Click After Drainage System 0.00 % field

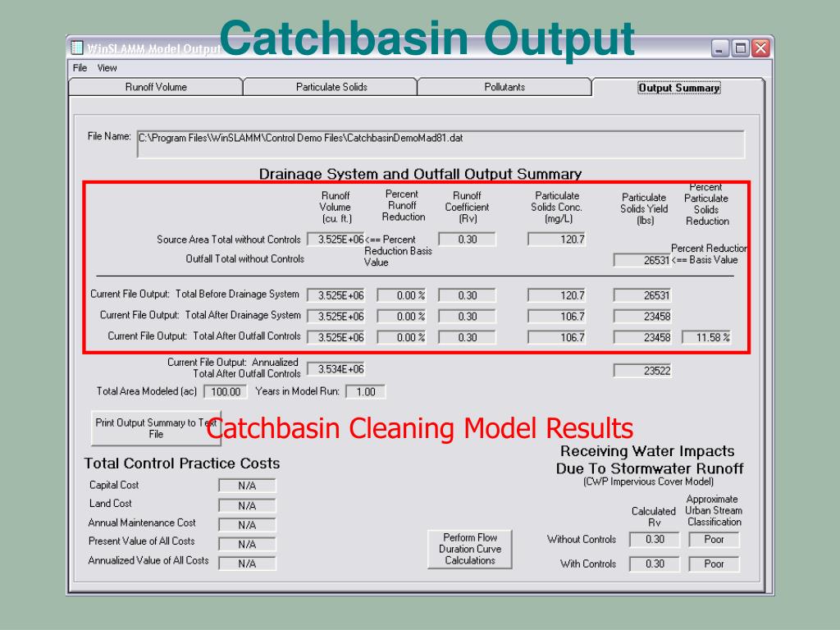[402, 316]
